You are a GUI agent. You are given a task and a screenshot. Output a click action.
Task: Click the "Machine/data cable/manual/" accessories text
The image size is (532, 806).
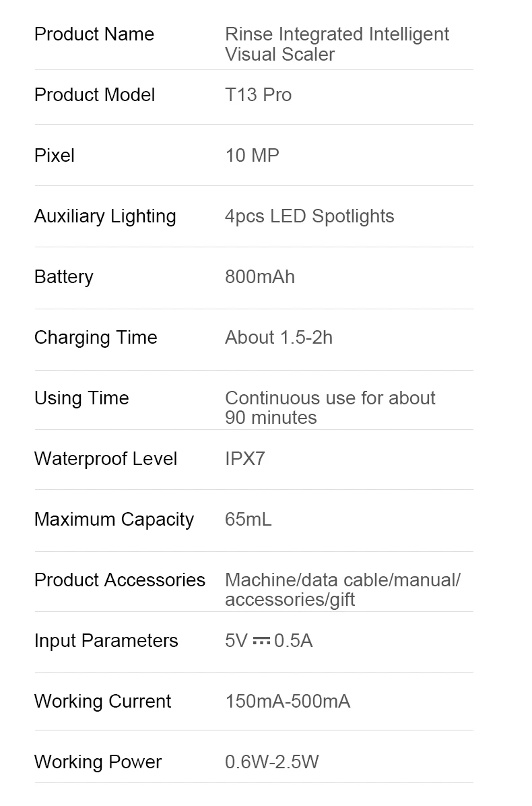343,580
